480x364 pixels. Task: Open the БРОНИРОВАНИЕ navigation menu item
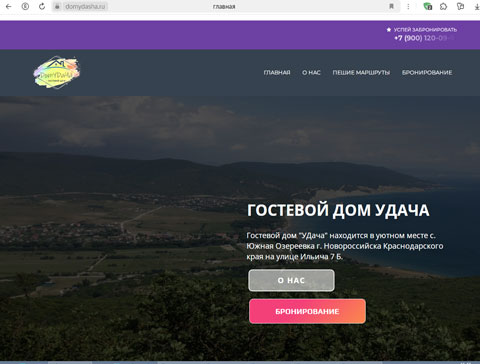[427, 73]
